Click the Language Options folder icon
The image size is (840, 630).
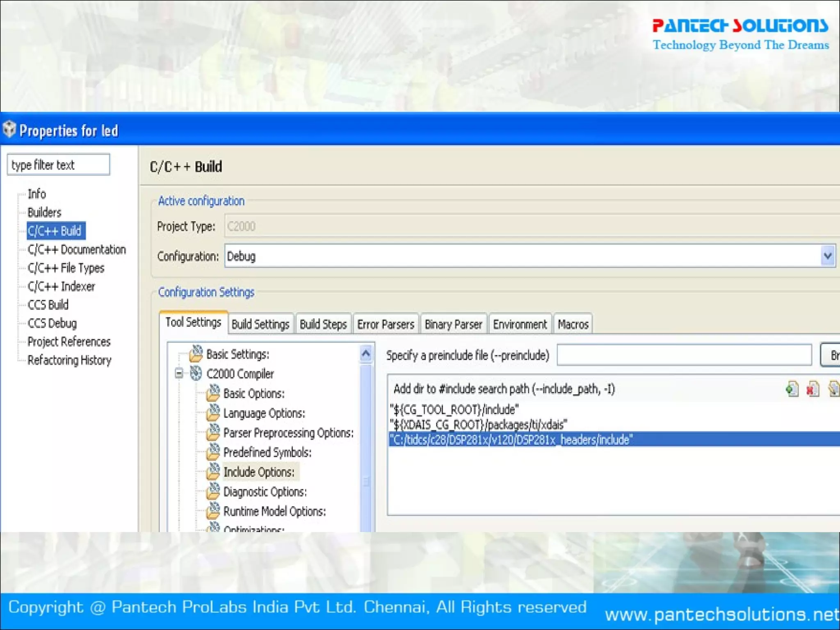[213, 413]
